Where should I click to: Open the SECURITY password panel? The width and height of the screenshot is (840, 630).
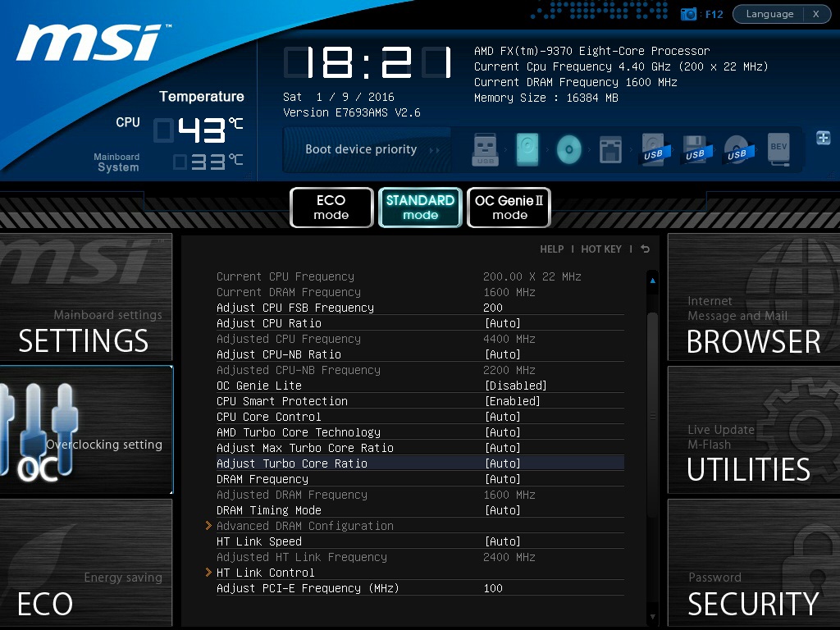tap(754, 563)
